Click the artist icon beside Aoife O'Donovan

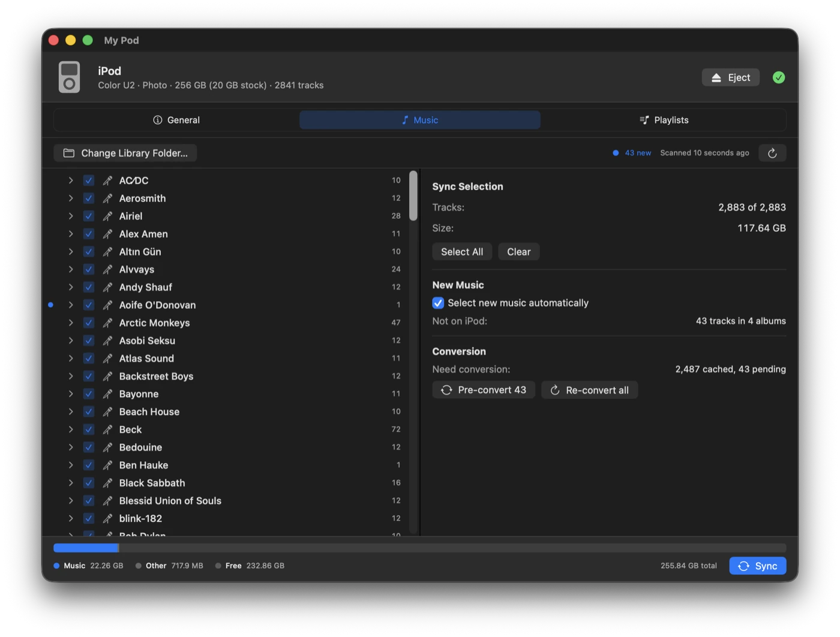coord(107,305)
